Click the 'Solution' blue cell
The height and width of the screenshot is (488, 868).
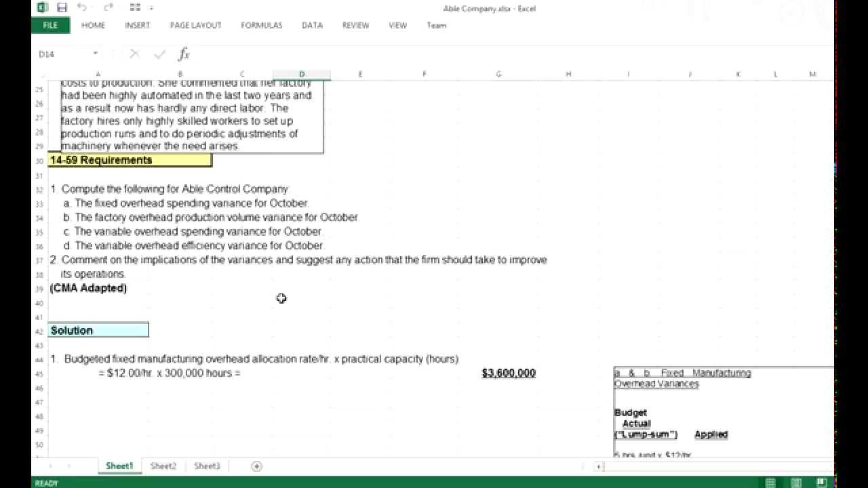[x=98, y=330]
